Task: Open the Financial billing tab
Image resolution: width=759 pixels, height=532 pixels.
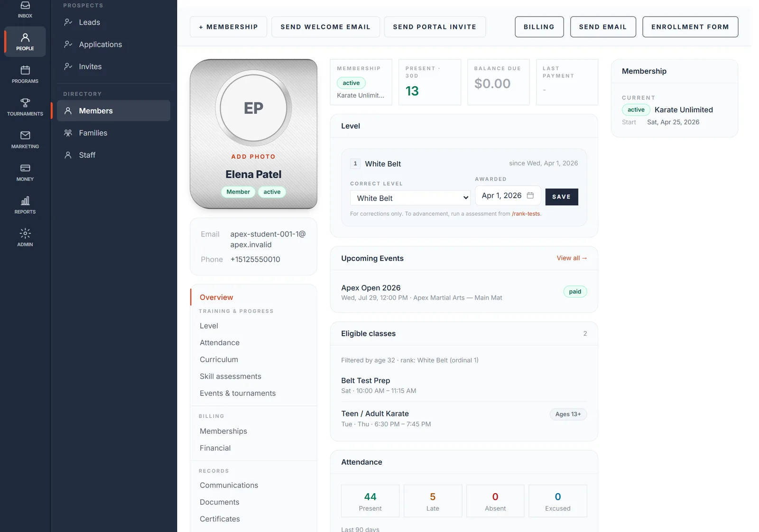Action: (x=254, y=448)
